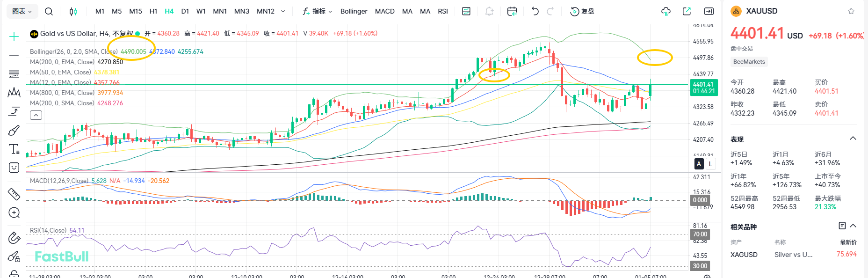Select MA(800, 0, EMA, Close) legend entry
Screen dimensions: 868x278
(x=62, y=93)
